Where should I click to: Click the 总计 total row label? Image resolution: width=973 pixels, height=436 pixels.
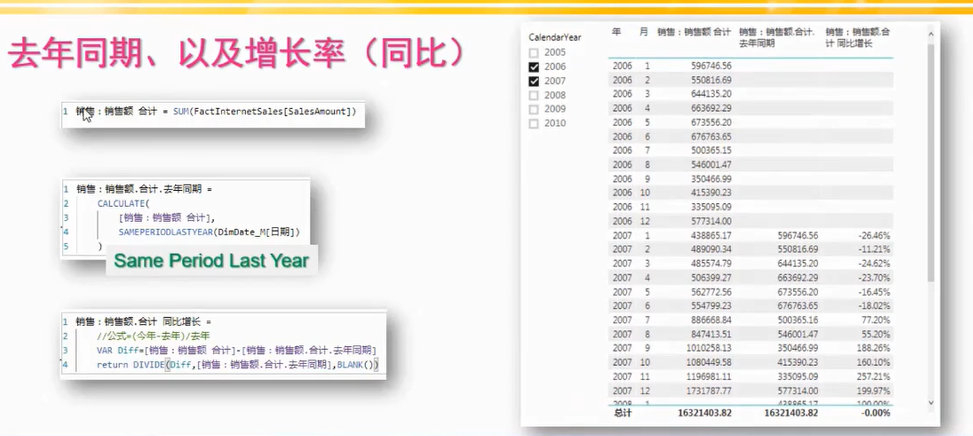tap(622, 412)
